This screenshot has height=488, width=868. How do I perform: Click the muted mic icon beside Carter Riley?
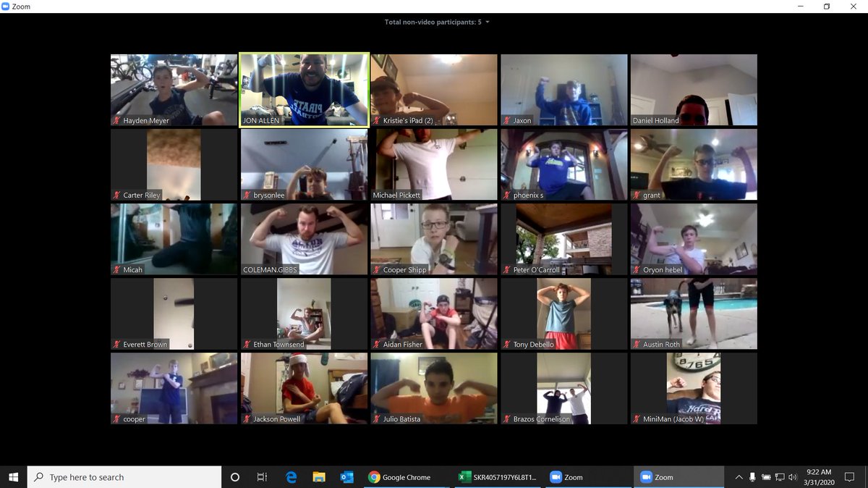click(116, 195)
